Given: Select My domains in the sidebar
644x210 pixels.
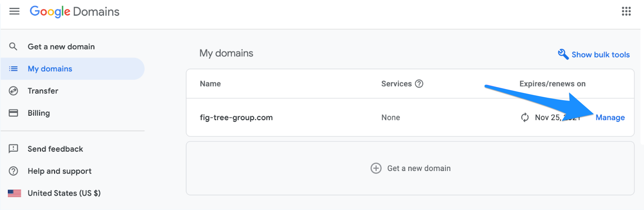Looking at the screenshot, I should pos(50,69).
